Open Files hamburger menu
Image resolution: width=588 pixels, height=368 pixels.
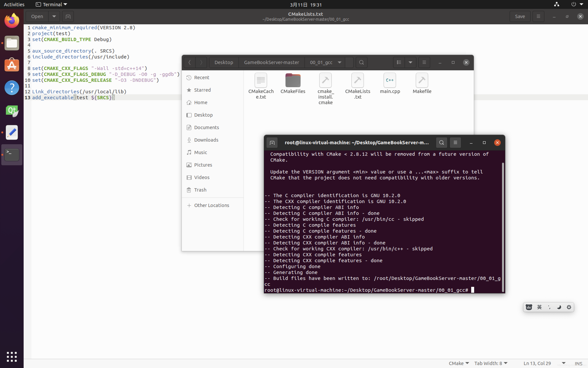[424, 63]
